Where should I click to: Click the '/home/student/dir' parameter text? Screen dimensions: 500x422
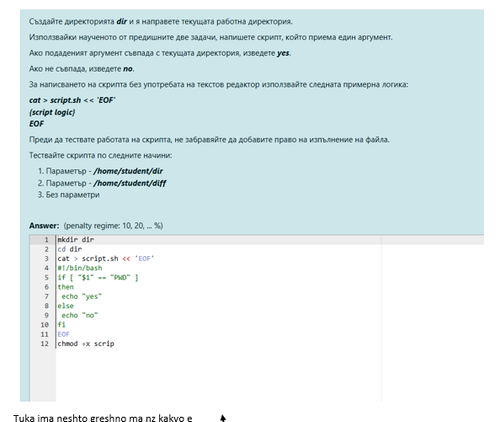coord(128,171)
